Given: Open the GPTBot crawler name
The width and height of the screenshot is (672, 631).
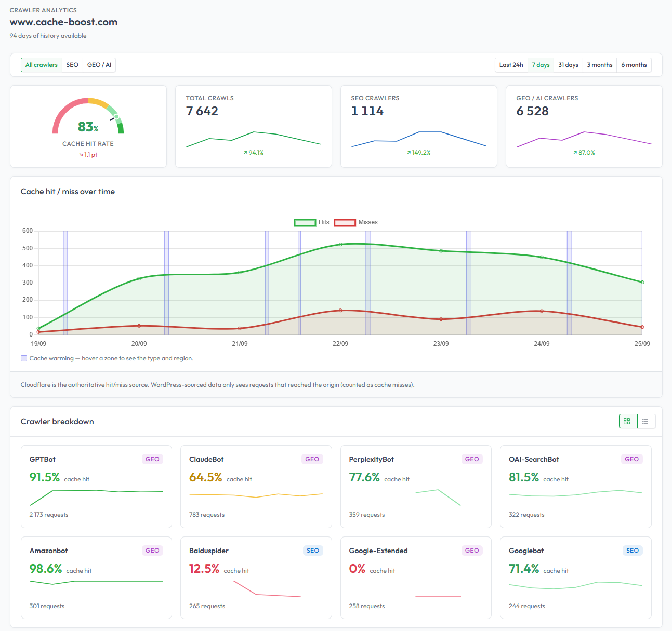Looking at the screenshot, I should pos(43,459).
